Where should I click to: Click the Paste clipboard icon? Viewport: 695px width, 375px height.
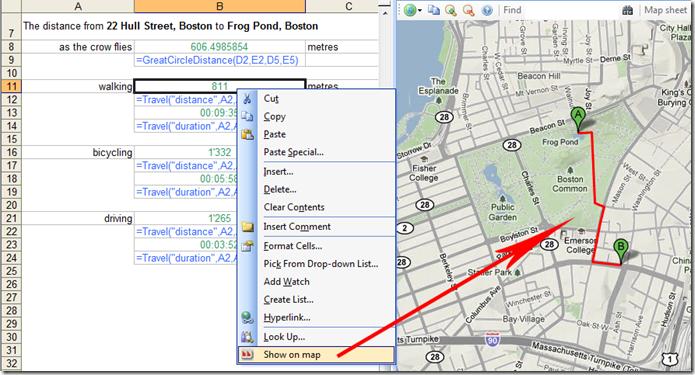(x=247, y=134)
